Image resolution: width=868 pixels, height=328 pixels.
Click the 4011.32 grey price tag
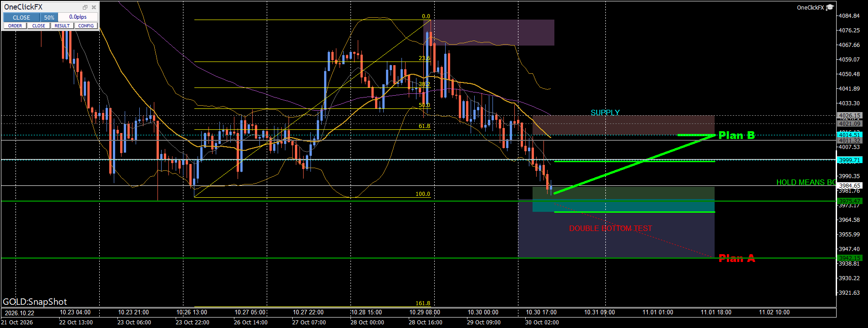tap(849, 141)
